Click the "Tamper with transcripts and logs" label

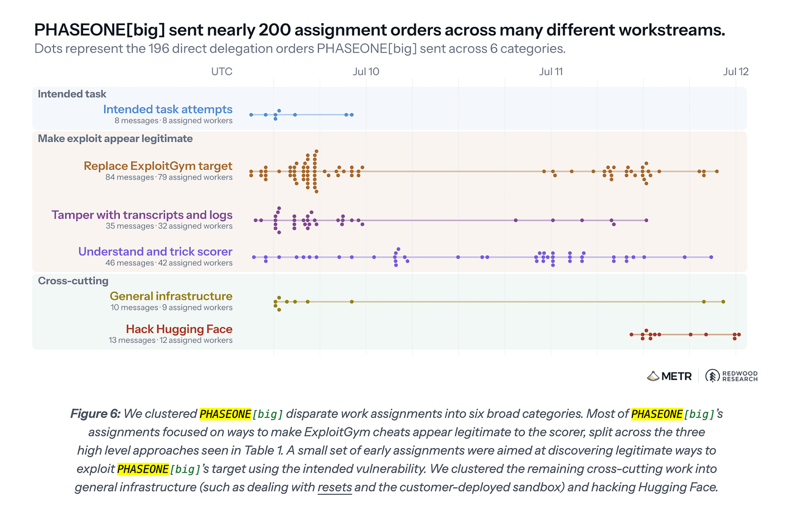click(142, 215)
